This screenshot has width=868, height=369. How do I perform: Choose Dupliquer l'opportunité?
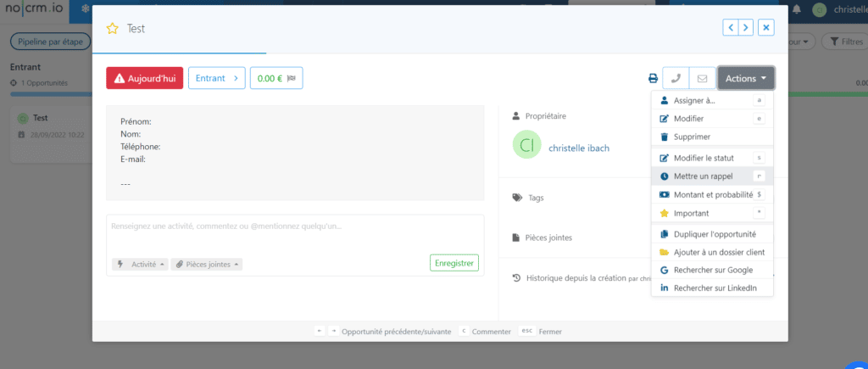(x=712, y=234)
